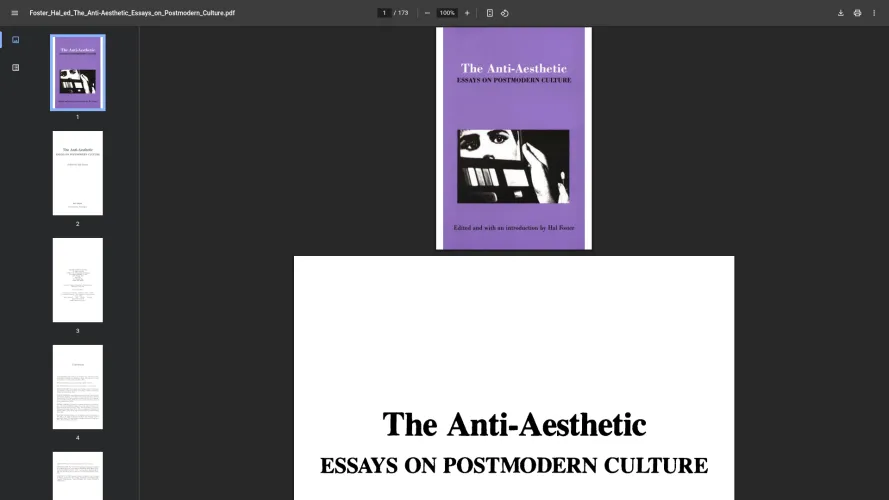Show the thumbnails view in sidebar
Screen dimensions: 889x500
pyautogui.click(x=15, y=40)
